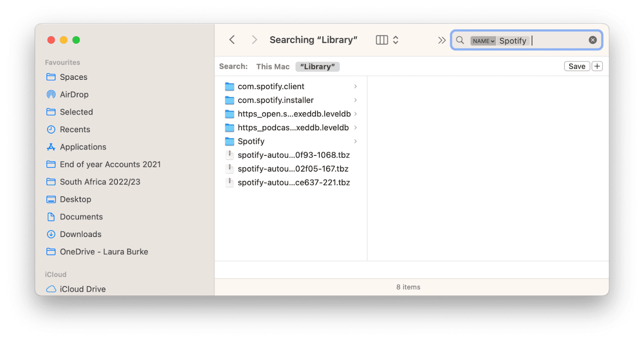Open the Spaces favourite folder
The height and width of the screenshot is (342, 644).
74,77
